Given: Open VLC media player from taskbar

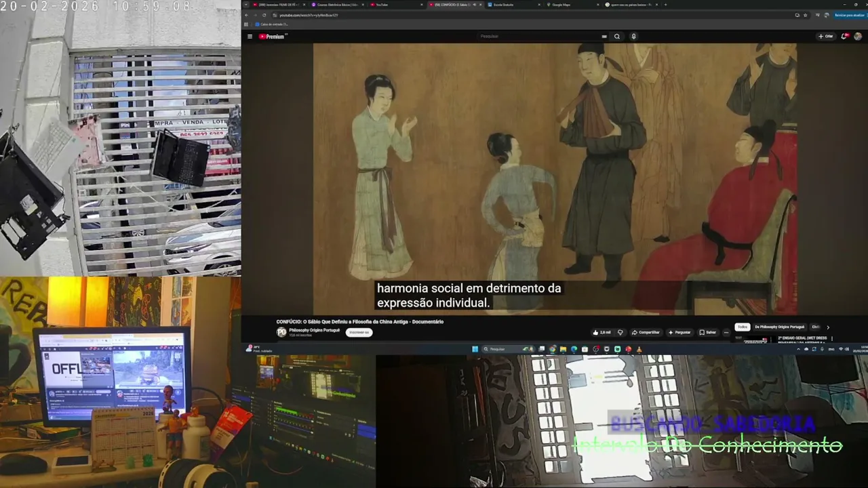Looking at the screenshot, I should 639,349.
